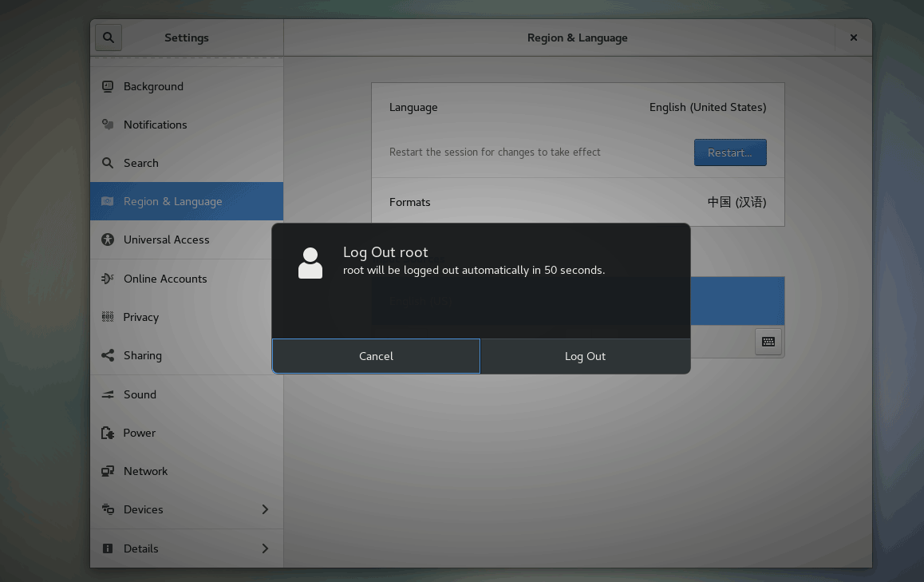The width and height of the screenshot is (924, 582).
Task: Open the Language selection row
Action: point(577,107)
